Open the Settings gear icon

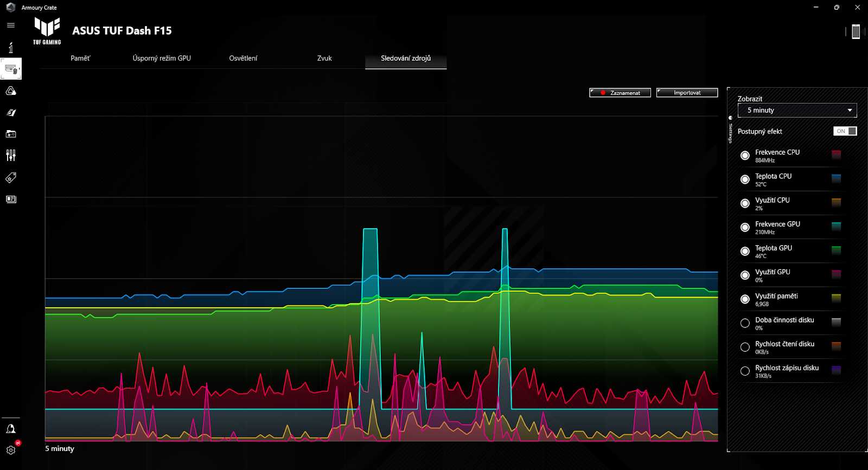[10, 450]
